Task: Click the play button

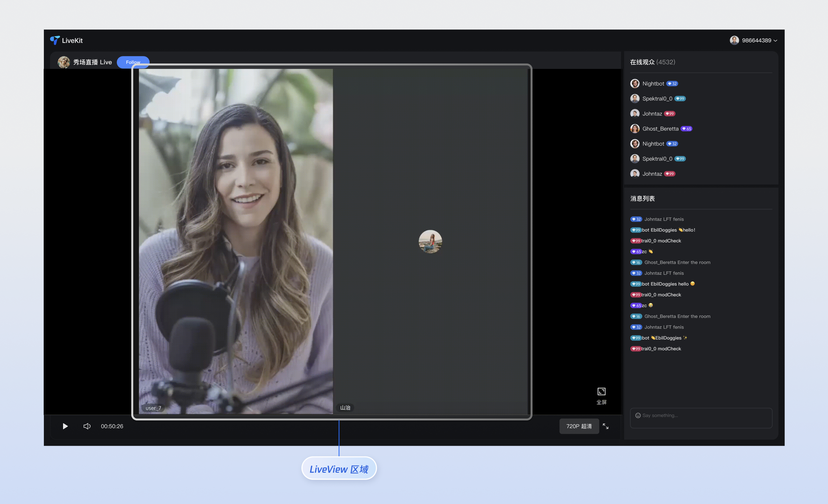Action: 65,426
